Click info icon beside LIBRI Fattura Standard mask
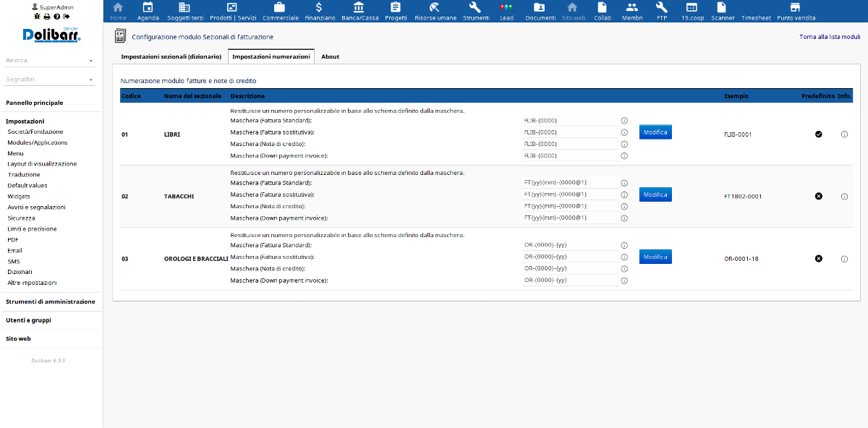 click(x=624, y=121)
